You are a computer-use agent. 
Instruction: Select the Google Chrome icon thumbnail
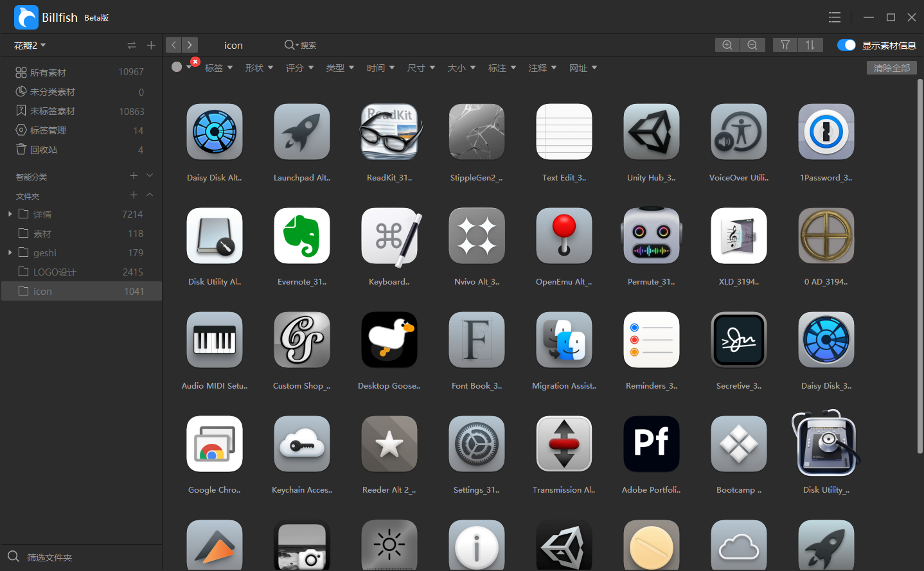coord(215,444)
